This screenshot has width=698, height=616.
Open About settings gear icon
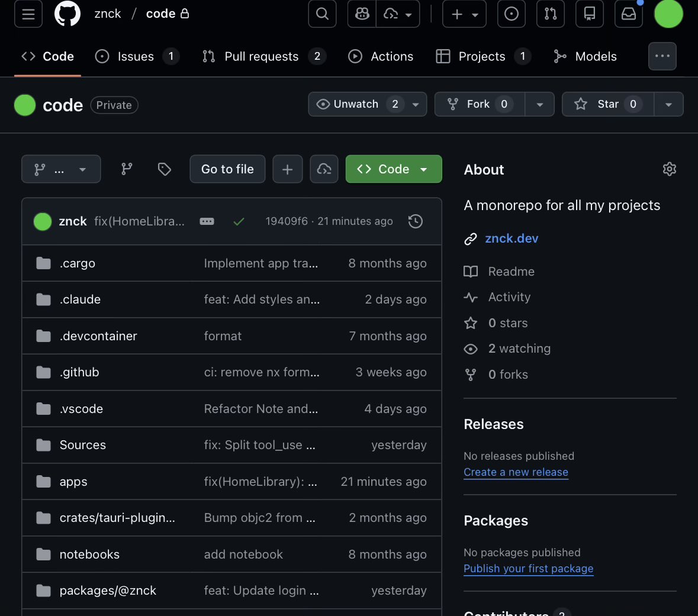(669, 169)
